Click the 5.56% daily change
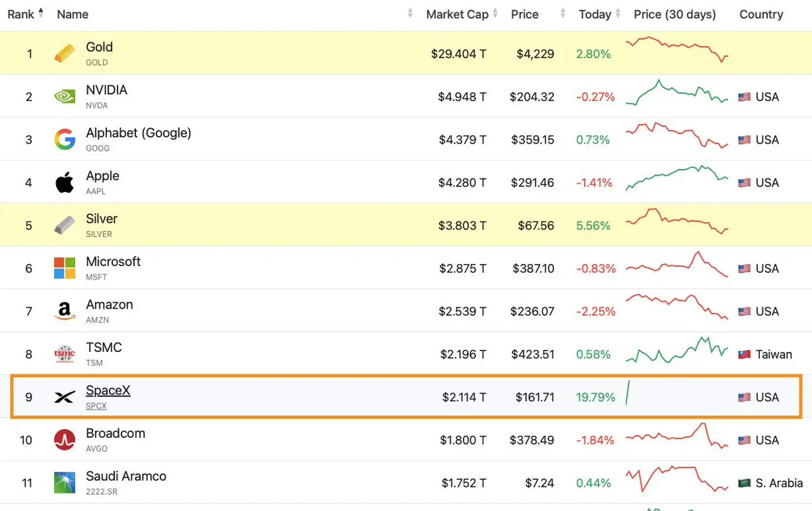This screenshot has width=812, height=511. pos(593,225)
